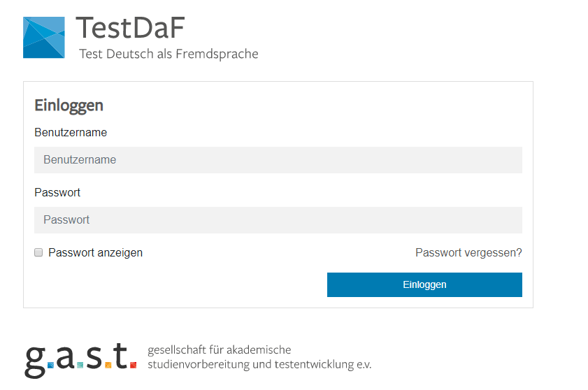Click the blue TestDaF geometric logo icon
Image resolution: width=588 pixels, height=390 pixels.
click(x=43, y=38)
